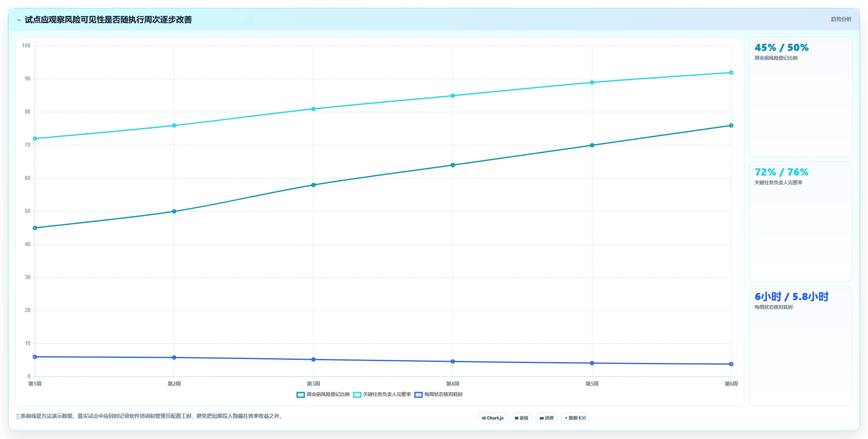Screen dimensions: 868x439
Task: Toggle the 周会前风险登记比例 legend swatch
Action: click(x=301, y=395)
